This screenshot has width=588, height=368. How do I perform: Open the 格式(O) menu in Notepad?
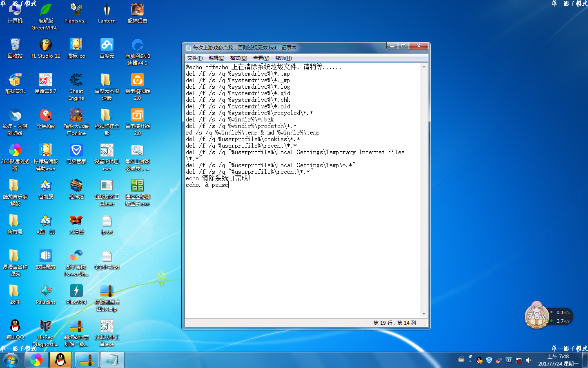238,58
